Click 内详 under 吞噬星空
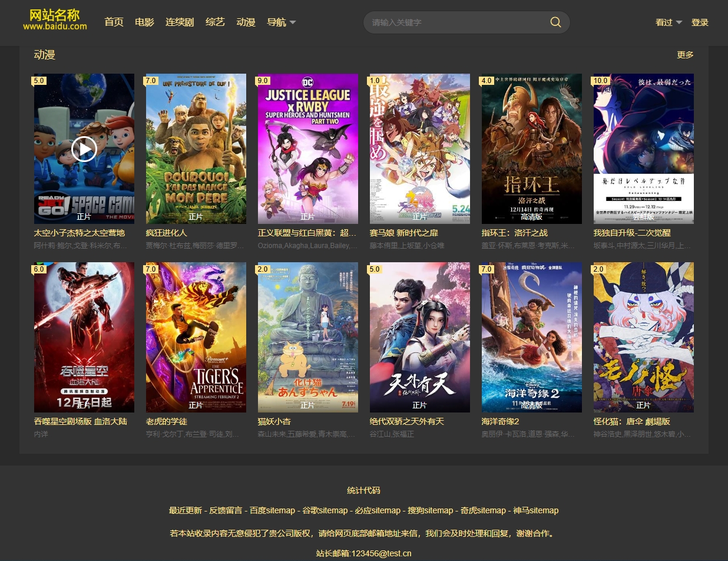This screenshot has width=728, height=561. pos(41,434)
